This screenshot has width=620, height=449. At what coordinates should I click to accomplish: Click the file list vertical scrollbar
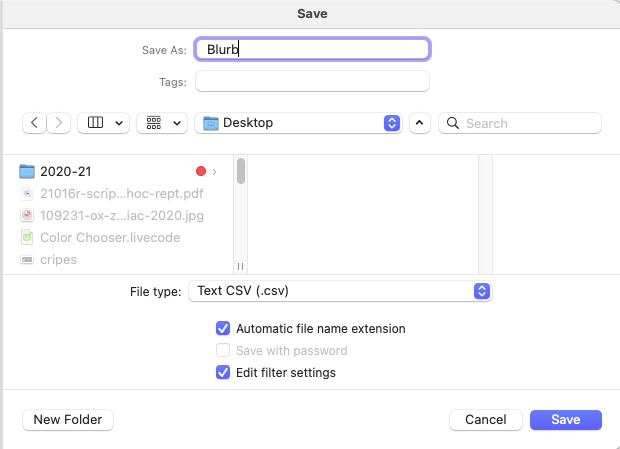[241, 171]
